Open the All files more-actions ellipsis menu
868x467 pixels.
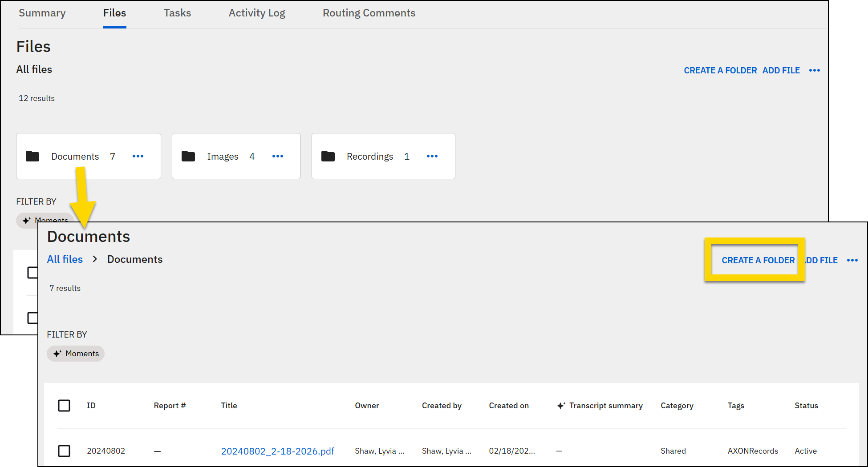(814, 70)
